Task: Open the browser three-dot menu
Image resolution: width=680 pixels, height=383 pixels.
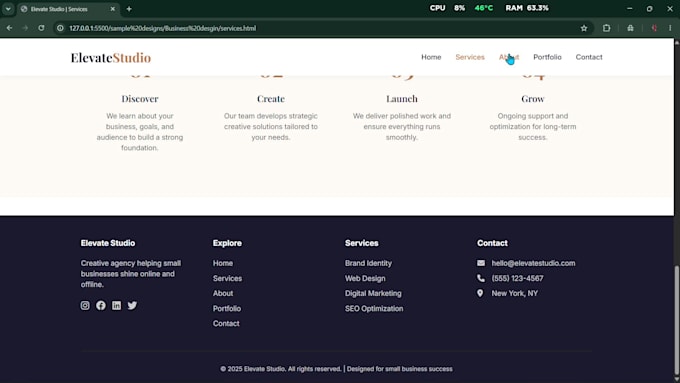Action: pos(670,28)
